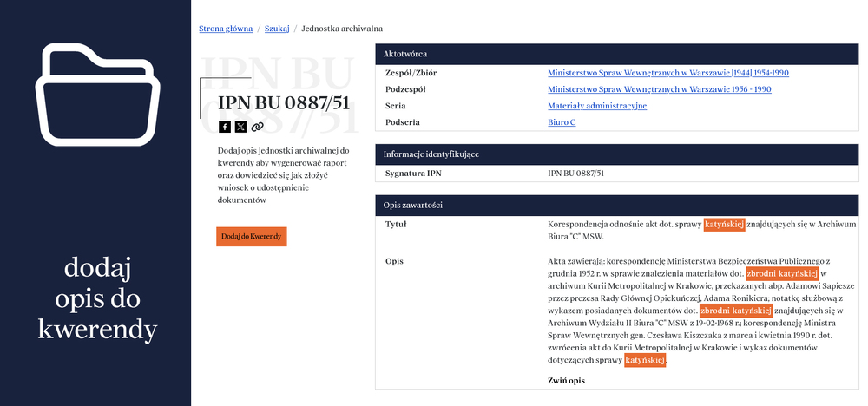Open the Szukaj breadcrumb link
Viewport: 868px width, 406px height.
pyautogui.click(x=277, y=29)
